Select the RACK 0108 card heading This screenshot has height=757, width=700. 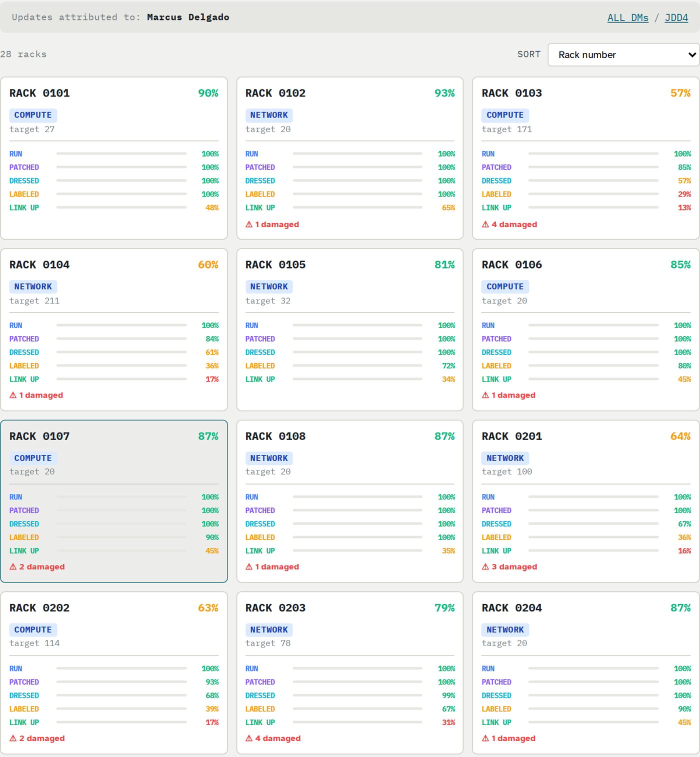coord(275,436)
